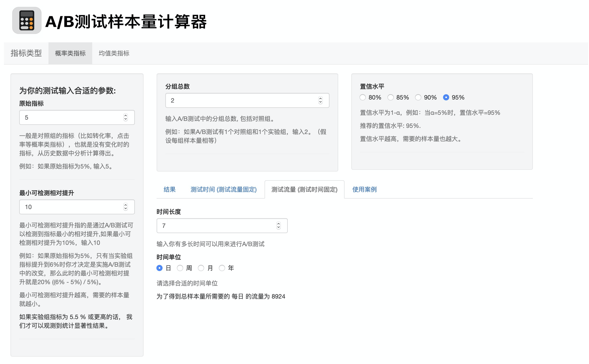Choose 月 as the time unit
Viewport: 589px width, 364px height.
tap(201, 268)
